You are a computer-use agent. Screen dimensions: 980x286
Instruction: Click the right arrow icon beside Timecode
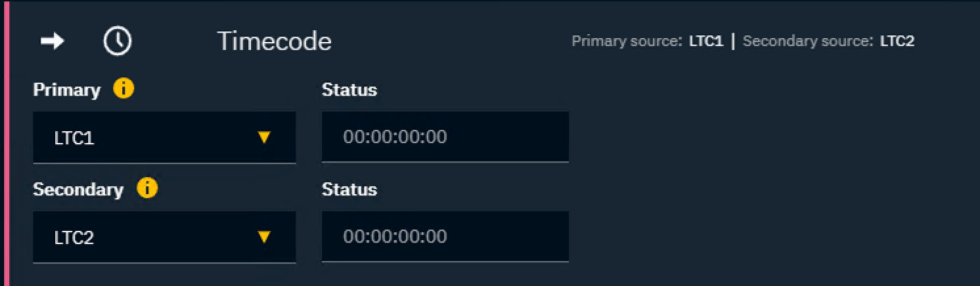coord(52,41)
